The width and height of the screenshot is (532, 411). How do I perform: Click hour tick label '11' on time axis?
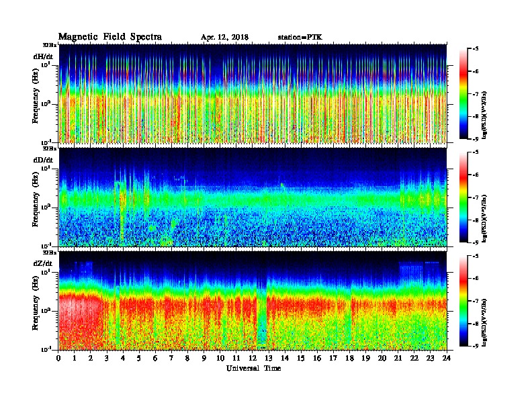click(236, 358)
